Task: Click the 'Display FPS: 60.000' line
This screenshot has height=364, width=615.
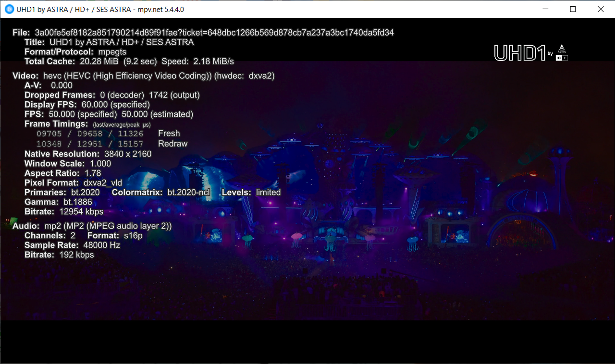Action: pos(87,105)
